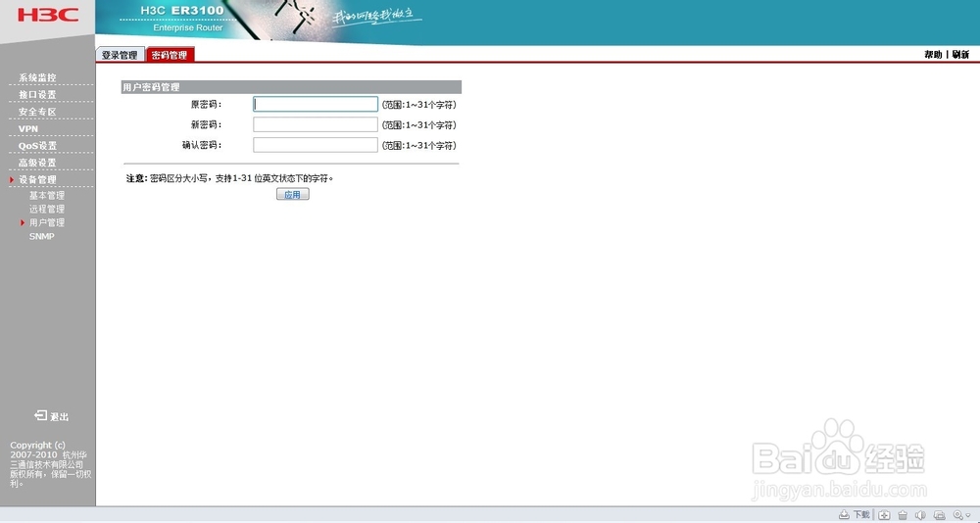Open the 帮助 help link

(933, 55)
